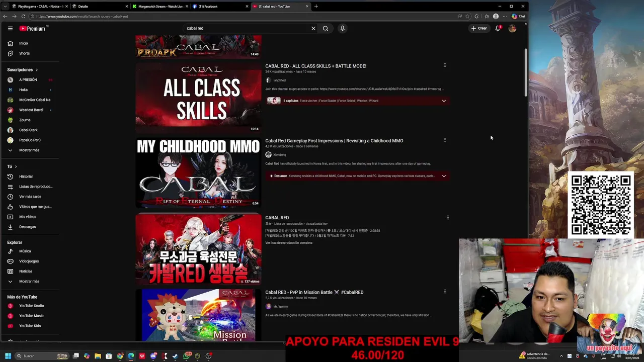
Task: Switch to Facebook browser tab
Action: 220,7
